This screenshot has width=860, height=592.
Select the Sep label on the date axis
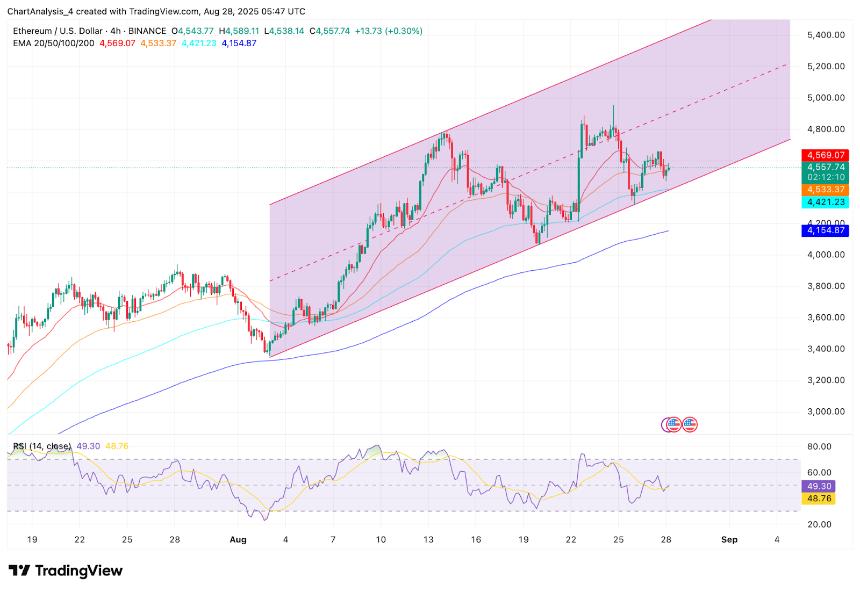point(729,539)
